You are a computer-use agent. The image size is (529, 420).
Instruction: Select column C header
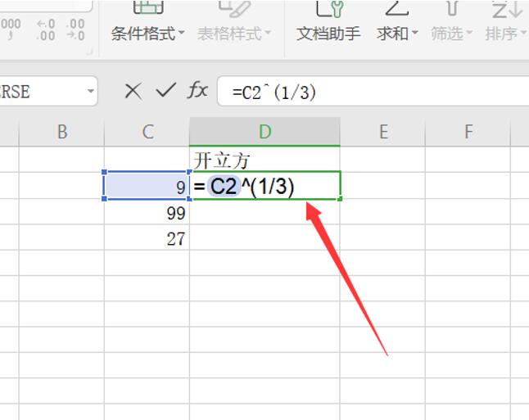147,132
